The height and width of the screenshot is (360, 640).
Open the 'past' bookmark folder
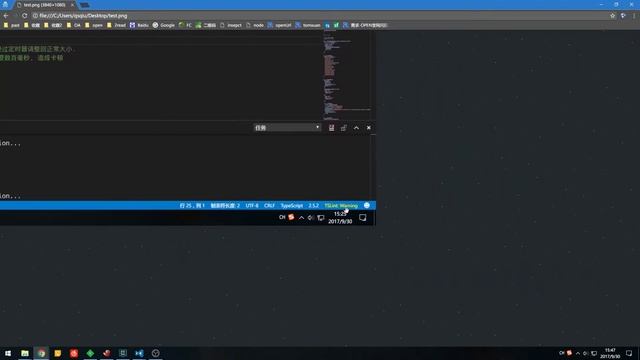12,25
